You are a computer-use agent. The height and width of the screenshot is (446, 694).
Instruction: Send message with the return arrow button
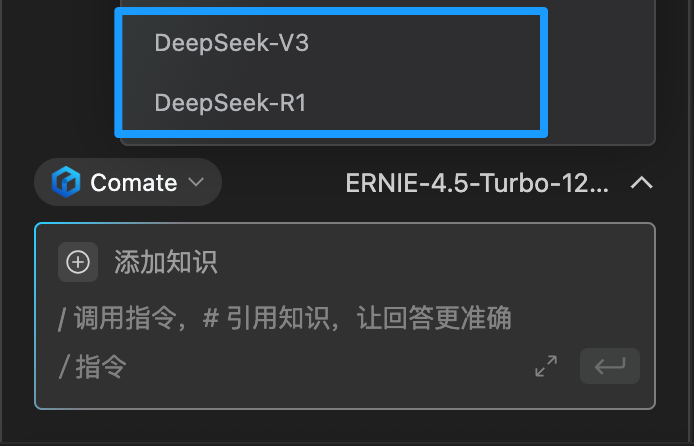pos(610,366)
